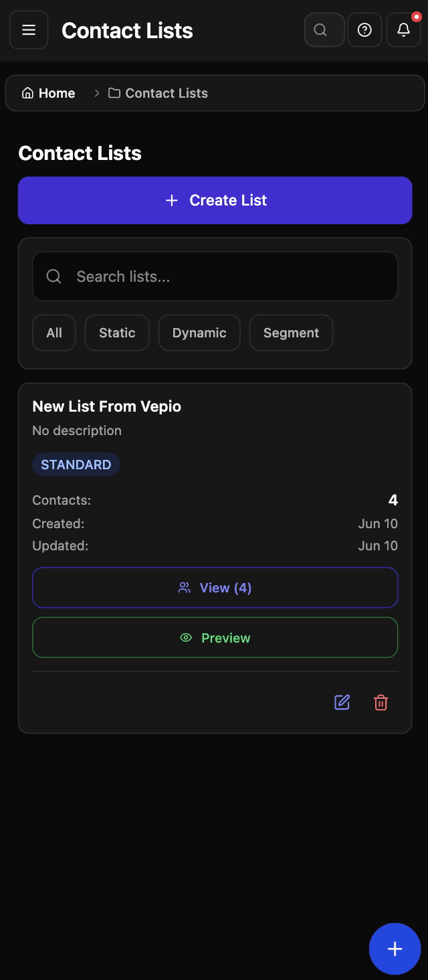Select the All filter chip
Screen dimensions: 428x980
tap(54, 333)
